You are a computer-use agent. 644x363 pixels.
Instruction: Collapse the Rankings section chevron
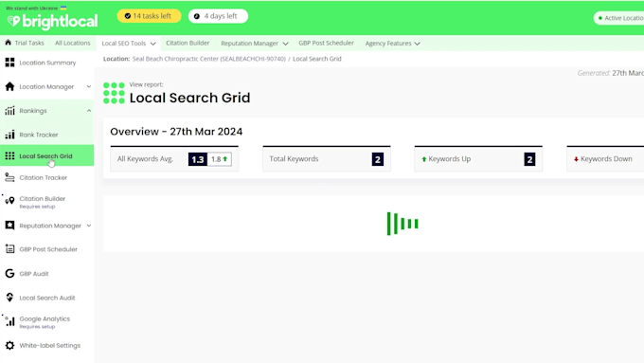[89, 111]
